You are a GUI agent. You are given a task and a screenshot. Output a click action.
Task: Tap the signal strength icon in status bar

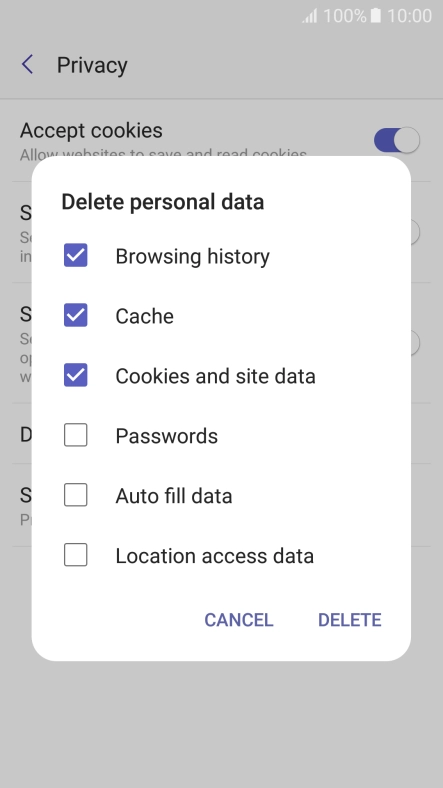pos(309,16)
